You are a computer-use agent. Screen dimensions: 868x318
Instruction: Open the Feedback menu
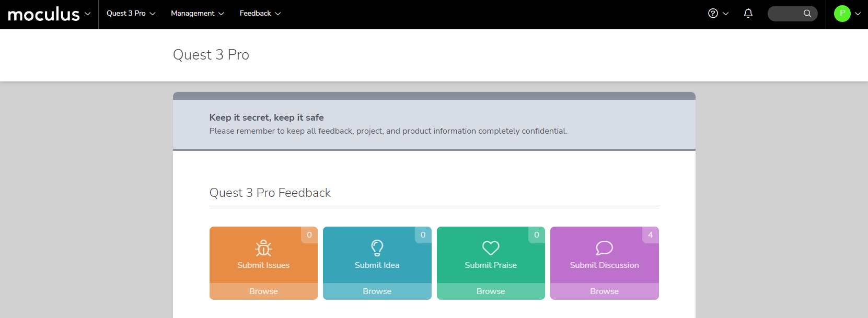pyautogui.click(x=260, y=14)
